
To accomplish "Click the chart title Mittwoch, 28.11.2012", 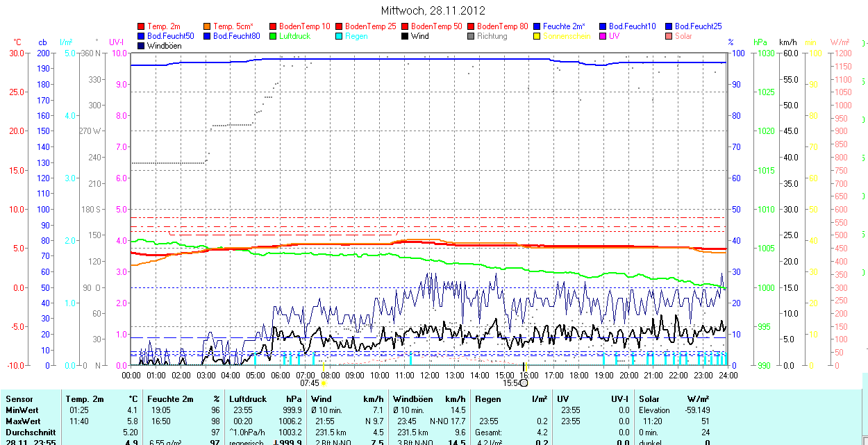I will 433,10.
